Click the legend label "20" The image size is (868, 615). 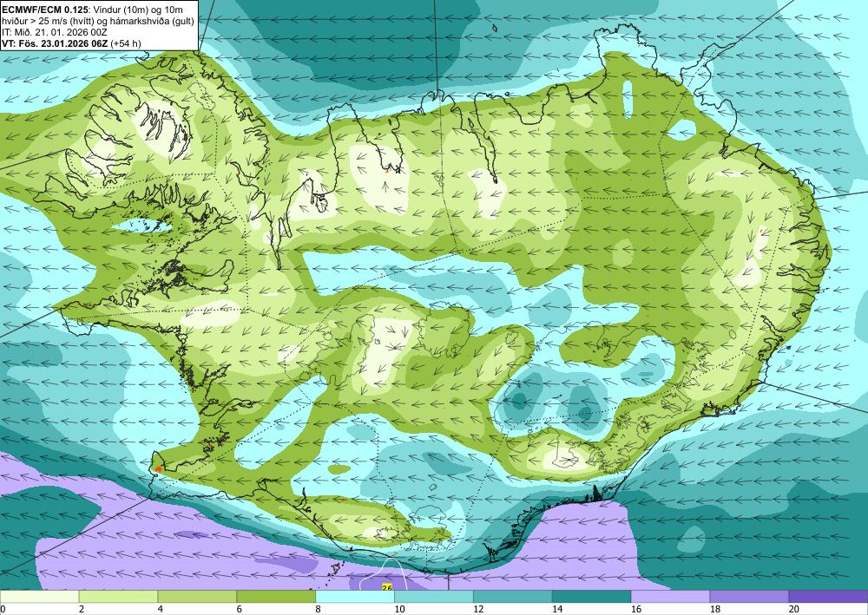tap(794, 609)
